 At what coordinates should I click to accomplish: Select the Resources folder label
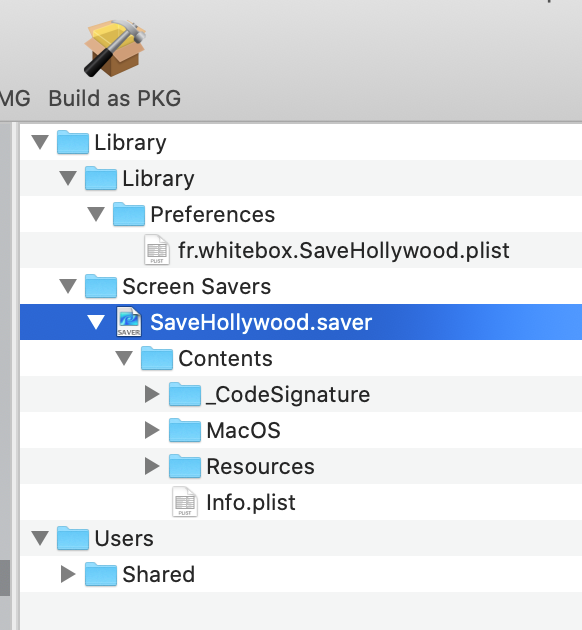(260, 466)
